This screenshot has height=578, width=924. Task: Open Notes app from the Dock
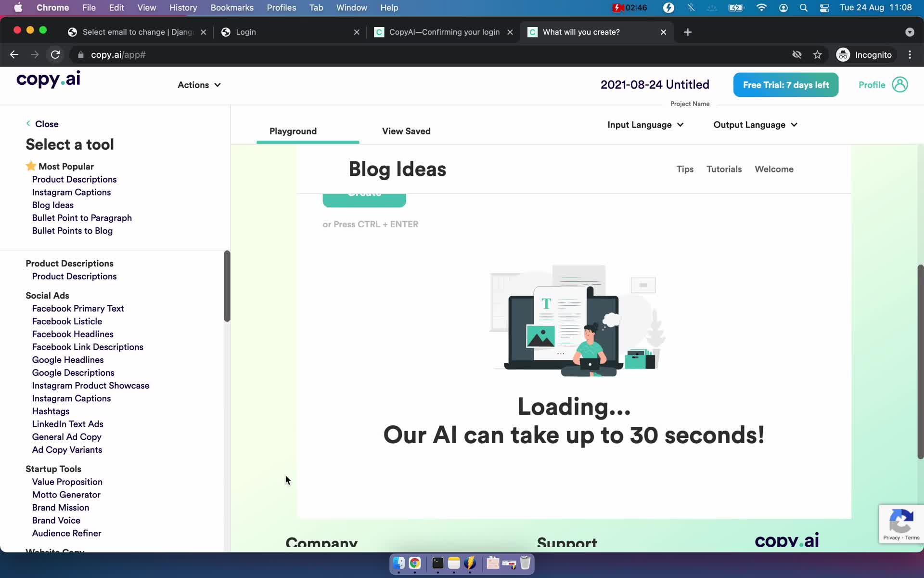(454, 563)
